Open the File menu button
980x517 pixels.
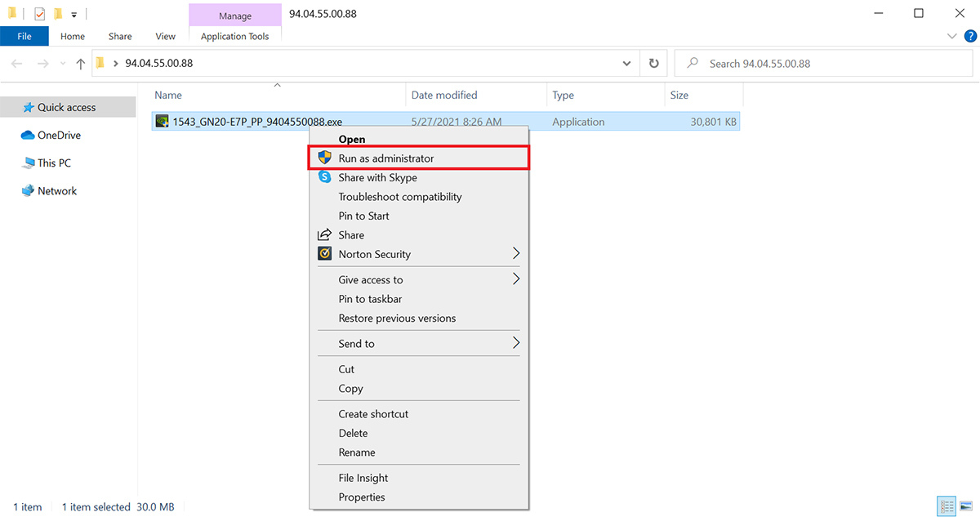[24, 36]
